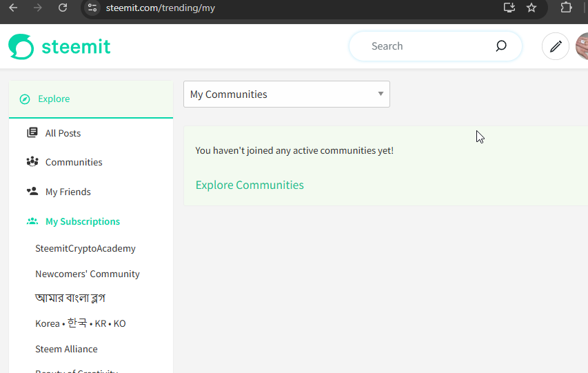Image resolution: width=588 pixels, height=373 pixels.
Task: Click the address bar URL steemit.com/trending/my
Action: point(160,8)
